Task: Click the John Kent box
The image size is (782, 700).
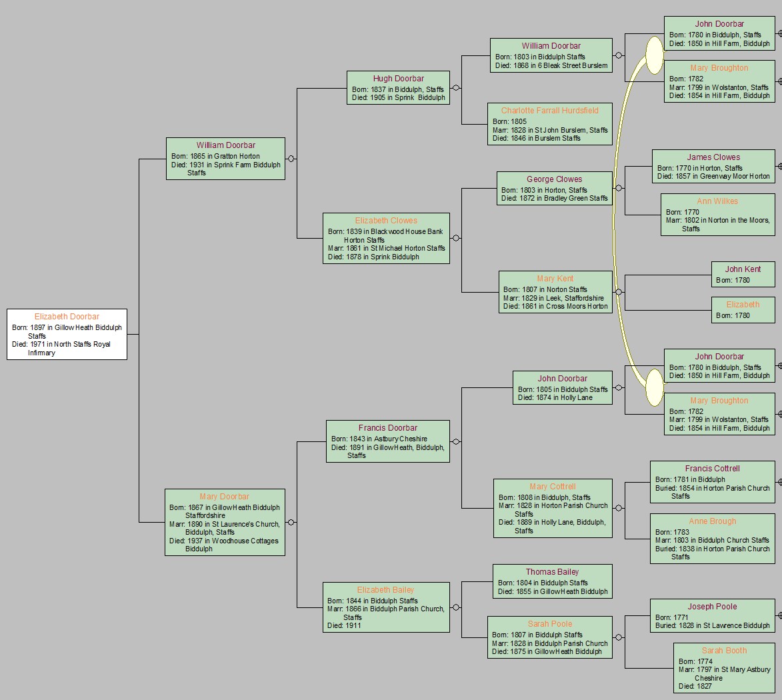Action: [743, 274]
